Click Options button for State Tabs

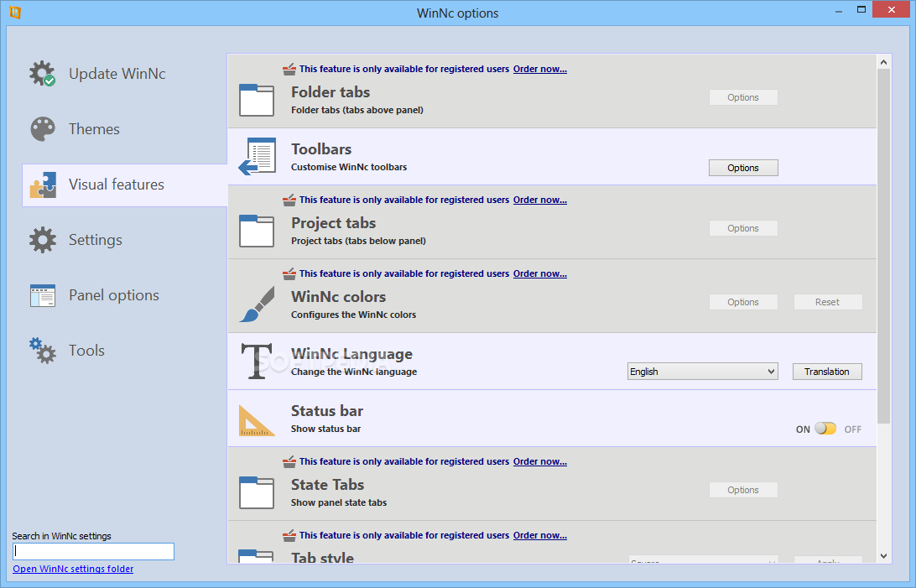pyautogui.click(x=743, y=490)
